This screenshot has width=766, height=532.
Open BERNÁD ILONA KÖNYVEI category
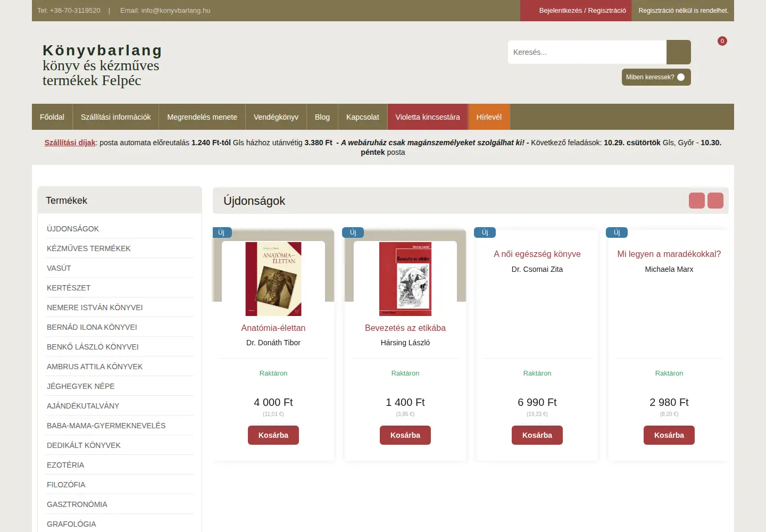coord(120,327)
